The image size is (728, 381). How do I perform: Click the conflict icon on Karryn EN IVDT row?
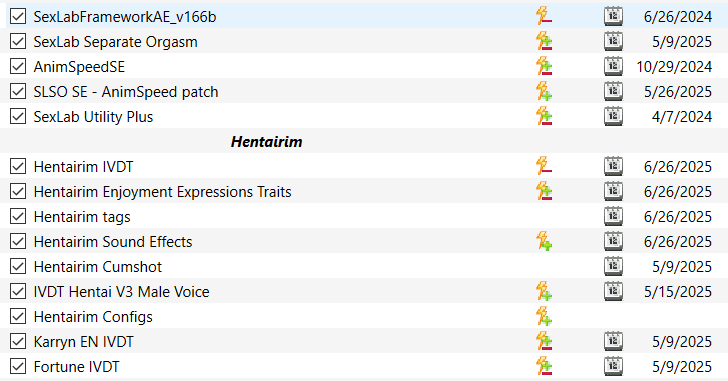coord(544,341)
